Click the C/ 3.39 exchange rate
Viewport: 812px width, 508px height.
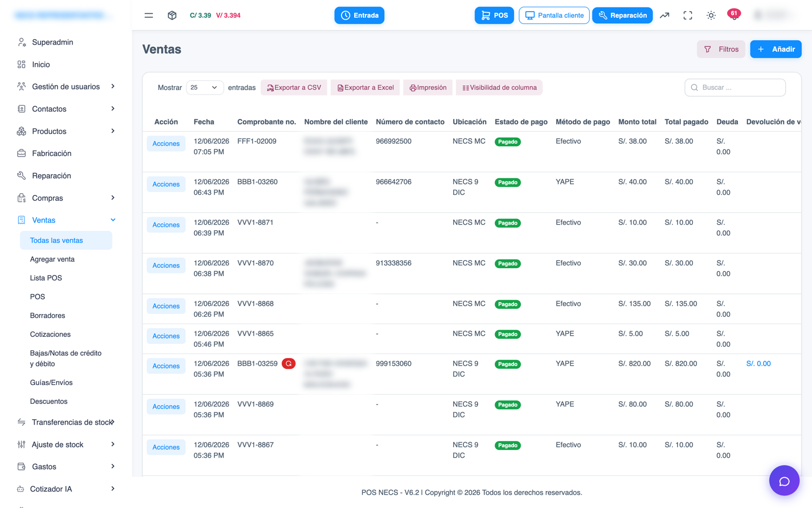(200, 15)
